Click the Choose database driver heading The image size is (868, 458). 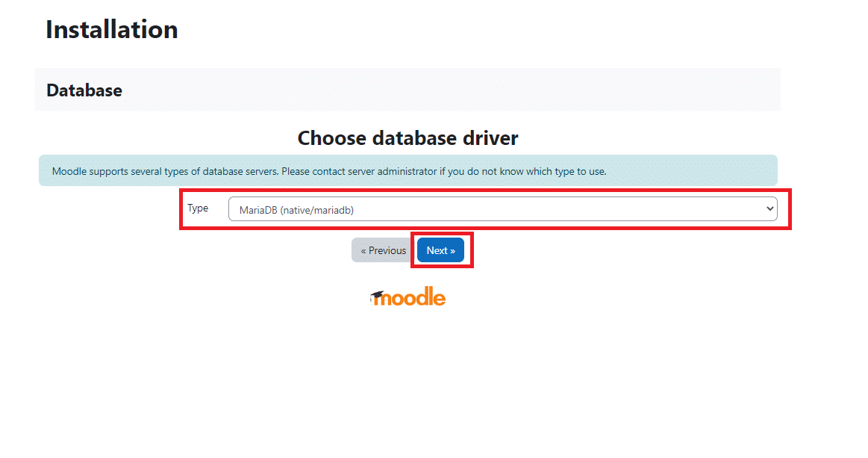click(408, 138)
